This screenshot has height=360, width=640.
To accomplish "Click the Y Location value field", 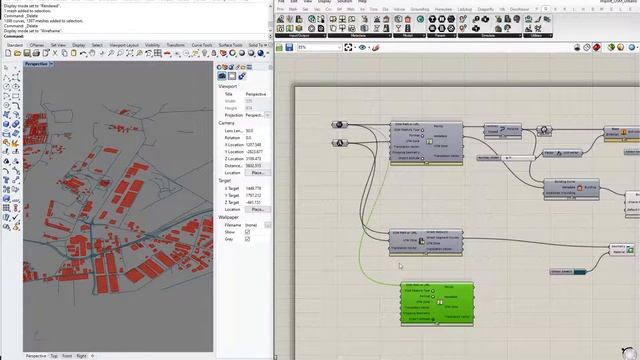I will pos(258,151).
